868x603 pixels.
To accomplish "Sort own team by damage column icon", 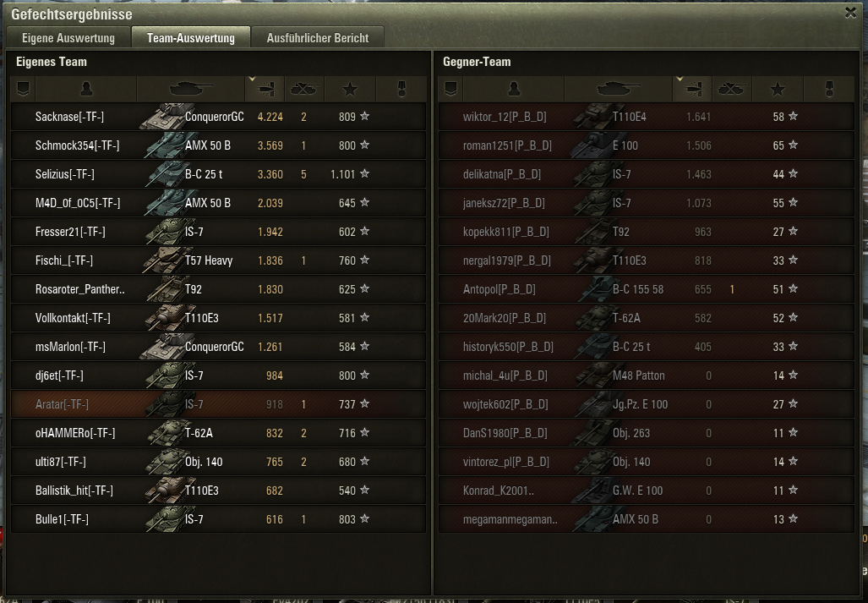I will [265, 89].
